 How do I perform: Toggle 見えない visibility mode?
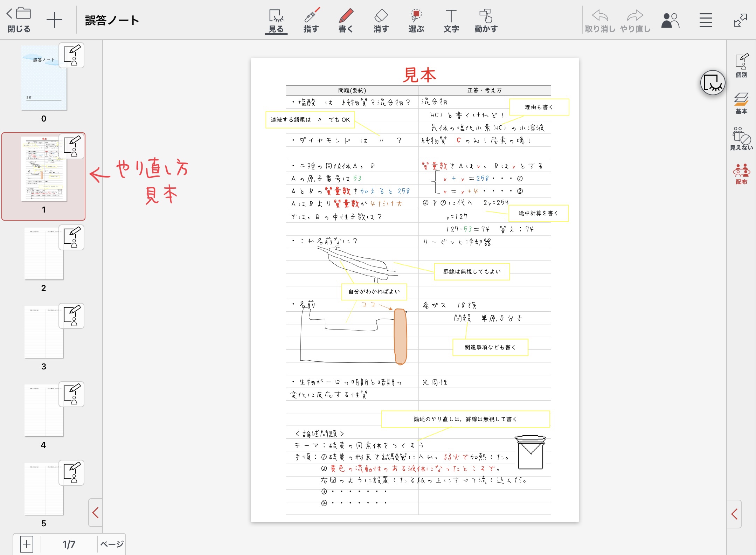coord(741,139)
